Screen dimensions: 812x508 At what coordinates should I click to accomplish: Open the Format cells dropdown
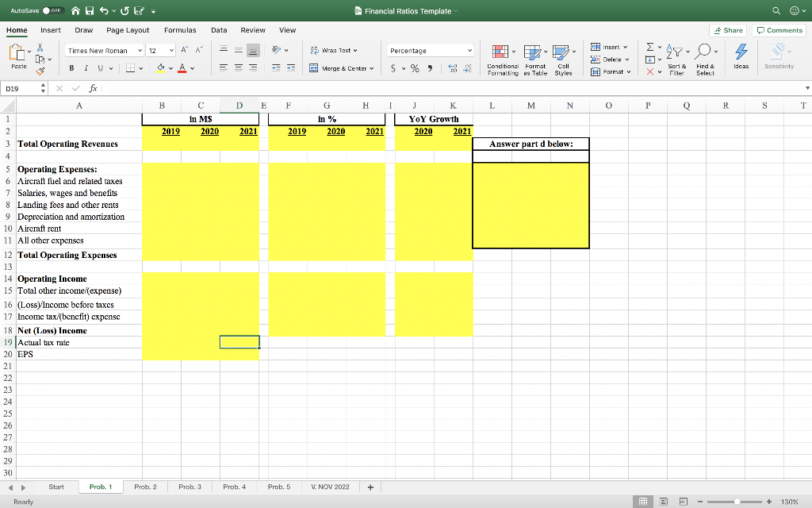(x=611, y=71)
